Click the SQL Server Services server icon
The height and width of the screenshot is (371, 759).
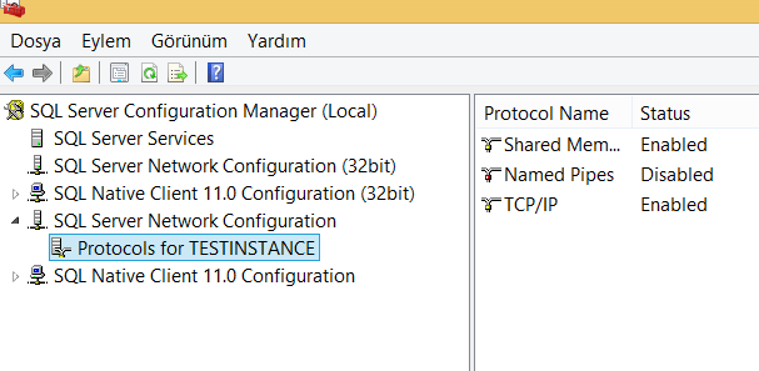(37, 139)
